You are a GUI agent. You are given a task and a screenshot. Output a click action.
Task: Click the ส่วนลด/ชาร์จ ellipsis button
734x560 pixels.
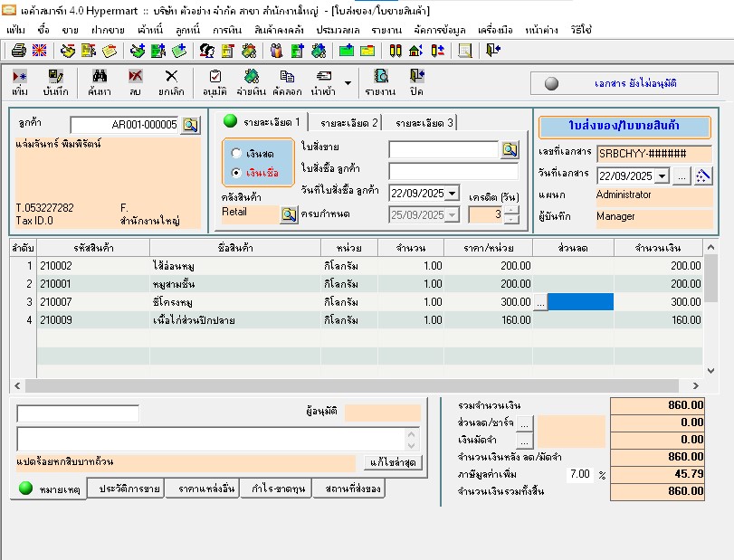pos(525,422)
